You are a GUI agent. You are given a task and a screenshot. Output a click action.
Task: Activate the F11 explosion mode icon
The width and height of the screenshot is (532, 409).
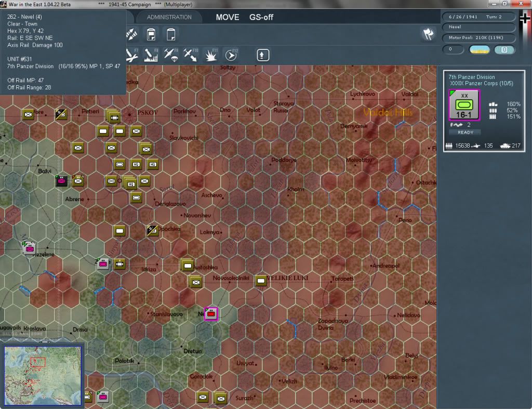(211, 55)
